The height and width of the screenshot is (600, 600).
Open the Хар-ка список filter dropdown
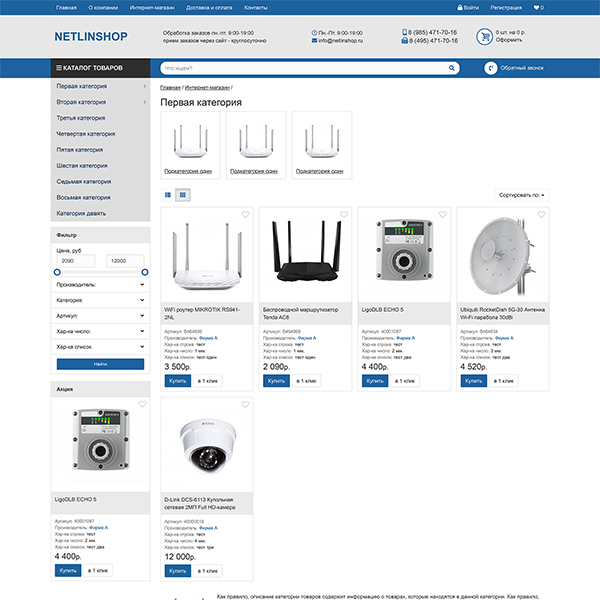pyautogui.click(x=100, y=347)
